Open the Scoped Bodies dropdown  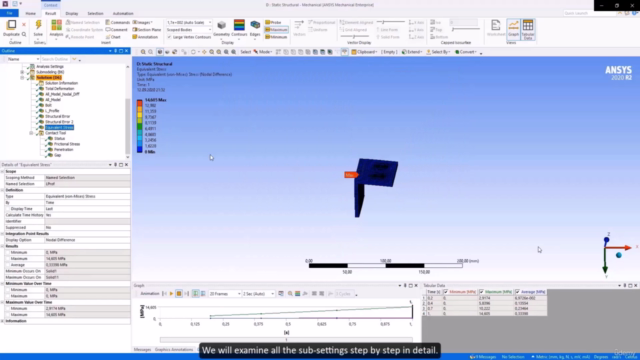point(189,29)
